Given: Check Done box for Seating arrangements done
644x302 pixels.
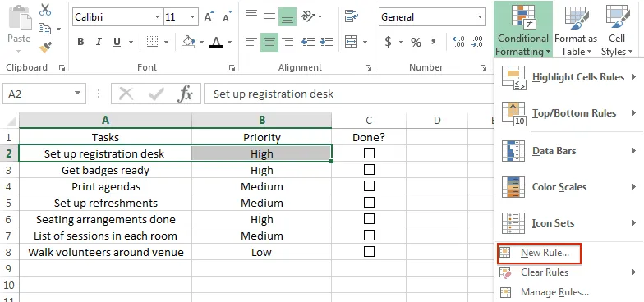Looking at the screenshot, I should click(x=370, y=218).
